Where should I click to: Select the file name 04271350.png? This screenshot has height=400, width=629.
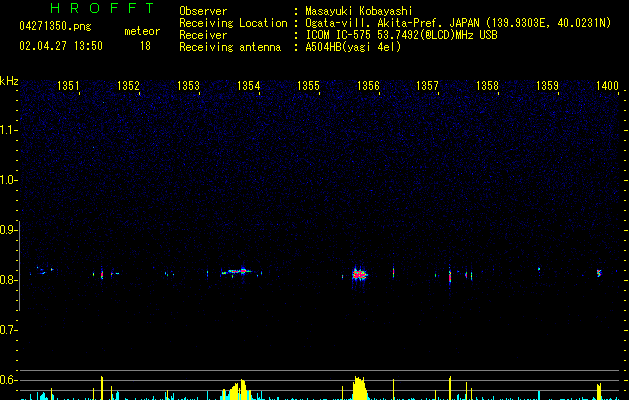[55, 27]
